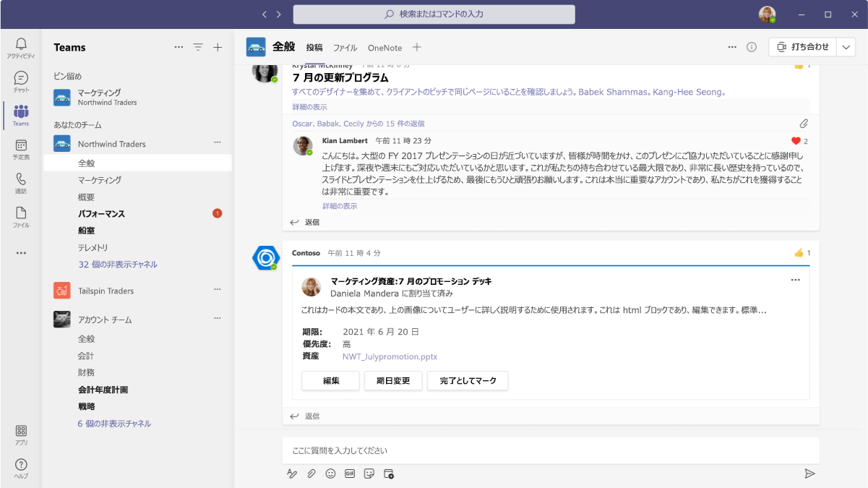Image resolution: width=868 pixels, height=488 pixels.
Task: Open channel more options ellipsis
Action: point(732,47)
